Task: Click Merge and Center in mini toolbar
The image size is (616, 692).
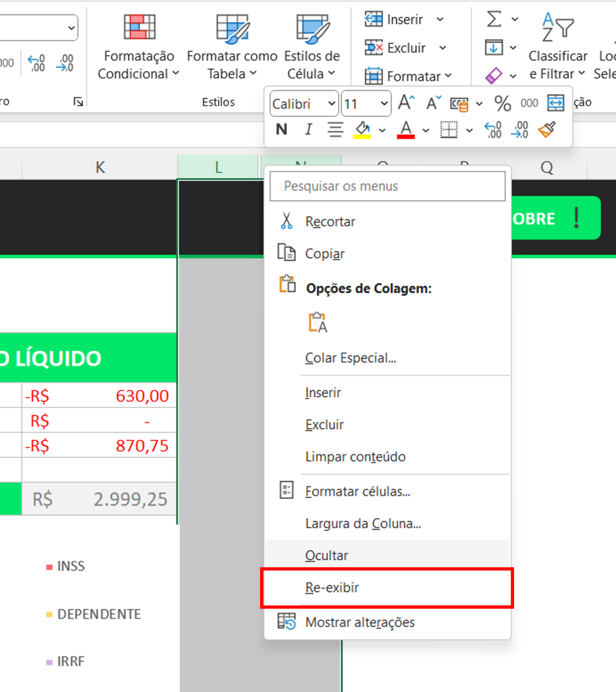Action: (x=556, y=103)
